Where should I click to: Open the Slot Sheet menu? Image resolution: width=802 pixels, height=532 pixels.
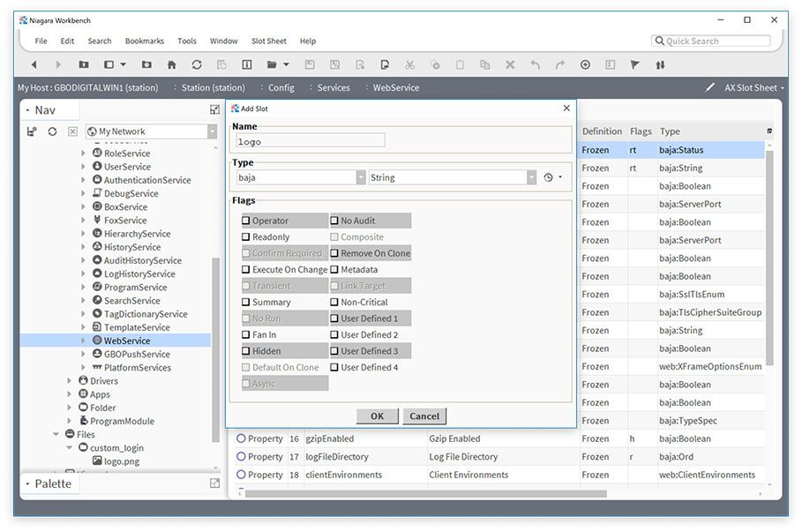pos(268,41)
